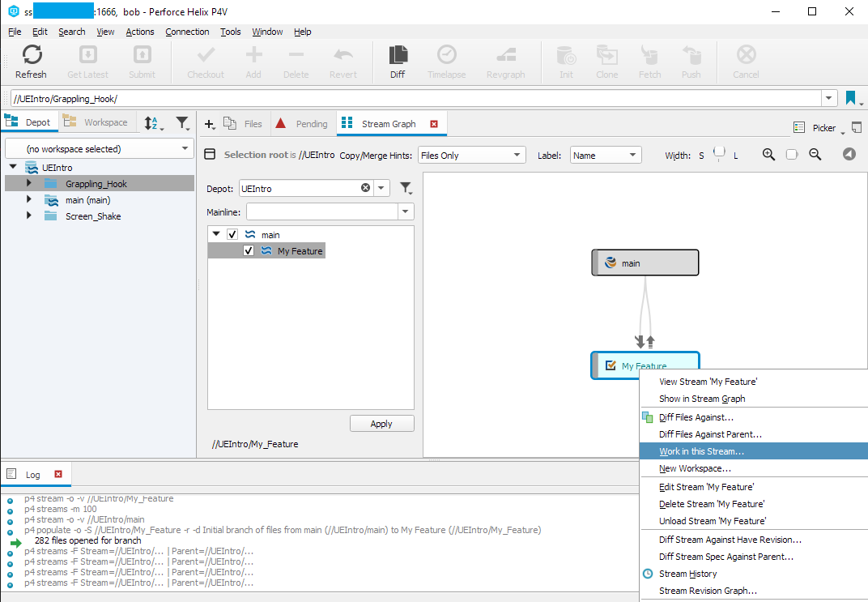Viewport: 868px width, 602px height.
Task: Open the Actions menu
Action: tap(140, 32)
